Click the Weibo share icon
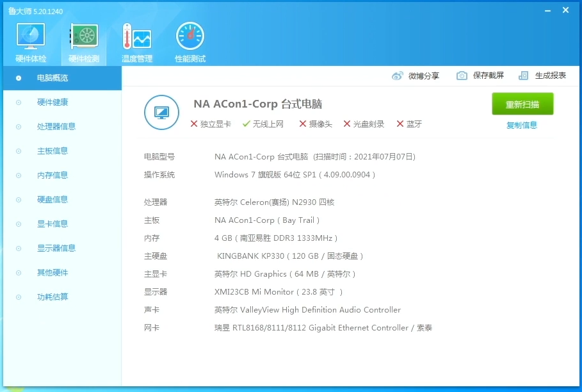582x392 pixels. click(398, 76)
